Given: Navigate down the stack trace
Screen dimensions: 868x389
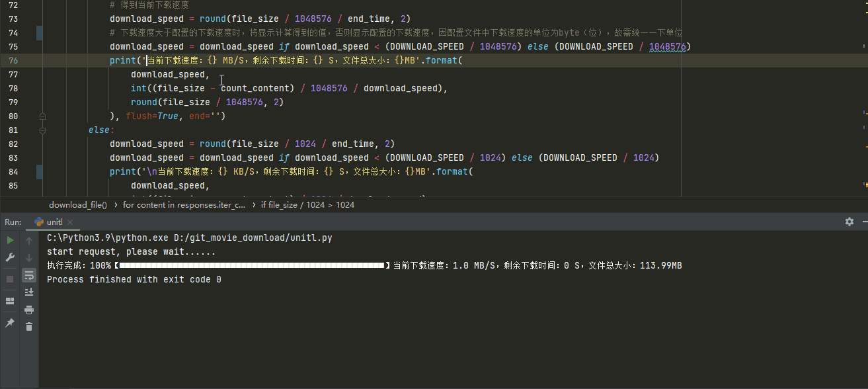Looking at the screenshot, I should 29,257.
